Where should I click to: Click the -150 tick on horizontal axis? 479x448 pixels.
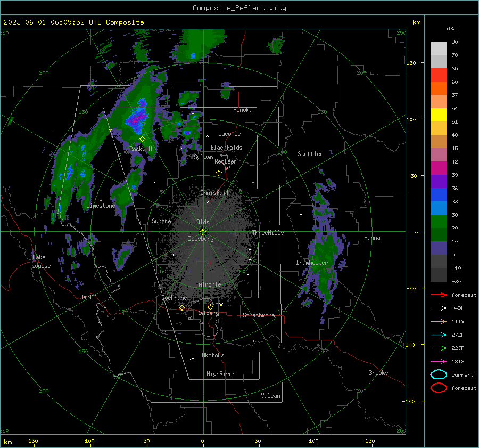(31, 441)
